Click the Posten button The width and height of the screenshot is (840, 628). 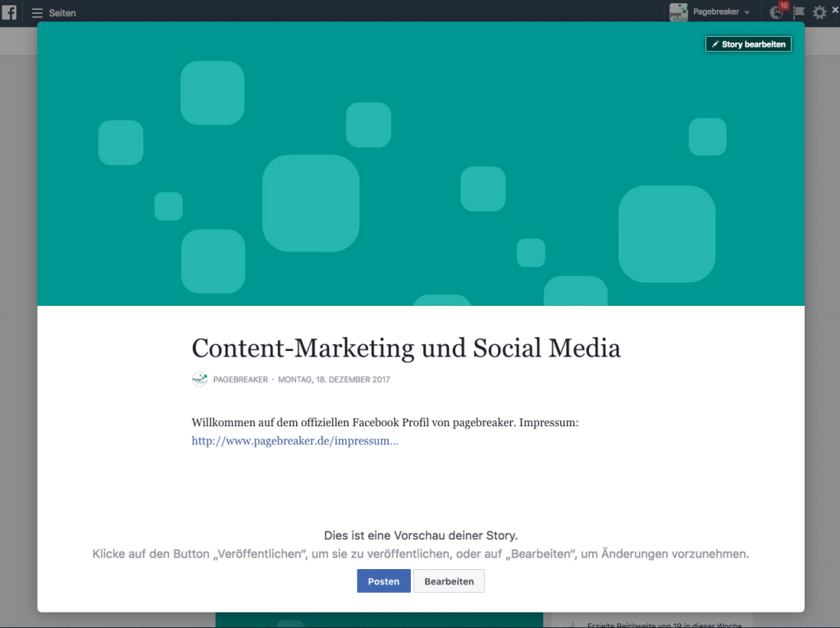pos(384,581)
